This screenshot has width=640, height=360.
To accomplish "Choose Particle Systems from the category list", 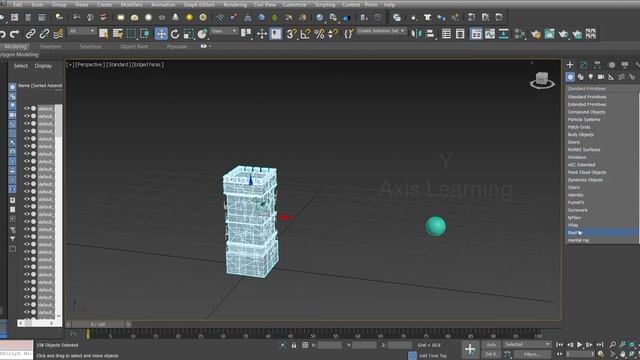I will click(x=584, y=120).
